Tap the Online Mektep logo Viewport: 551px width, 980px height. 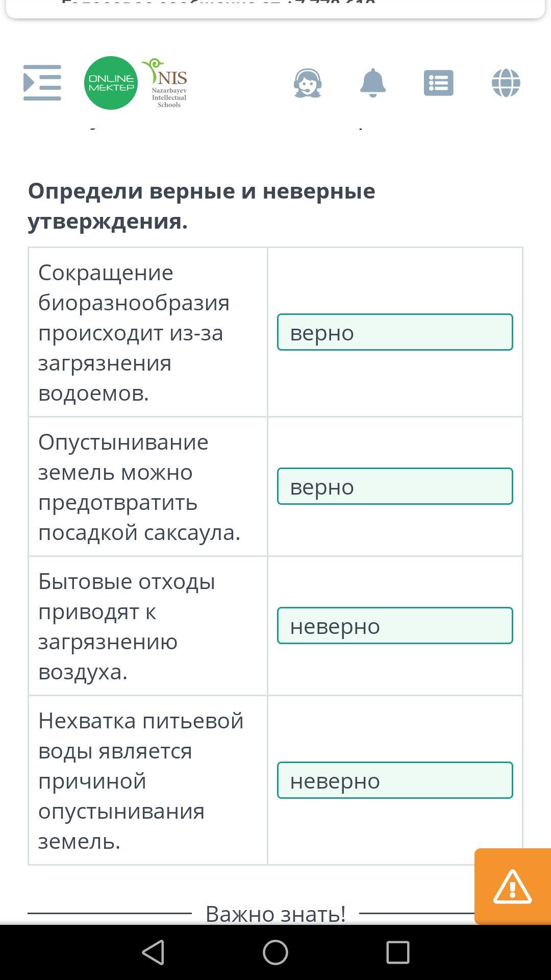point(111,83)
